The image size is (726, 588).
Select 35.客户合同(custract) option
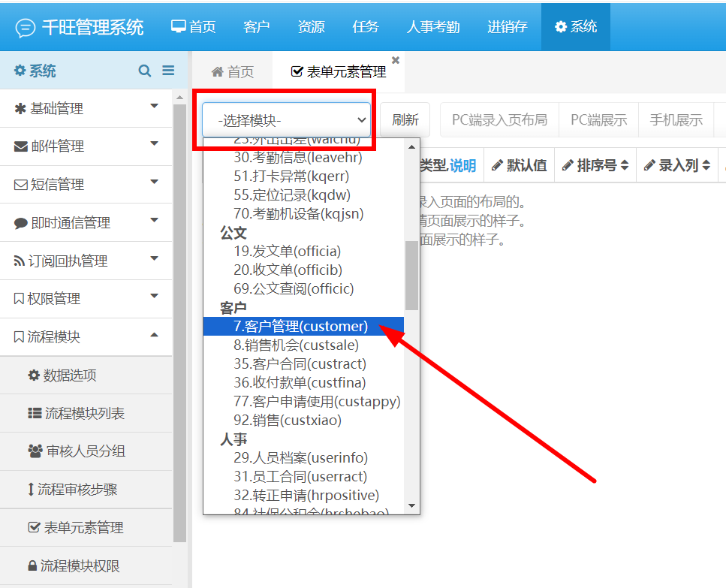(x=304, y=364)
